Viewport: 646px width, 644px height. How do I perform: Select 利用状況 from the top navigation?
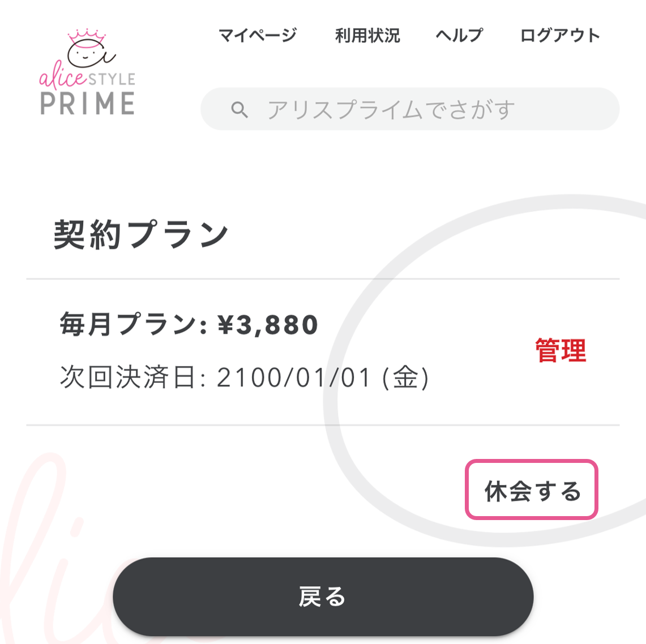pyautogui.click(x=367, y=35)
